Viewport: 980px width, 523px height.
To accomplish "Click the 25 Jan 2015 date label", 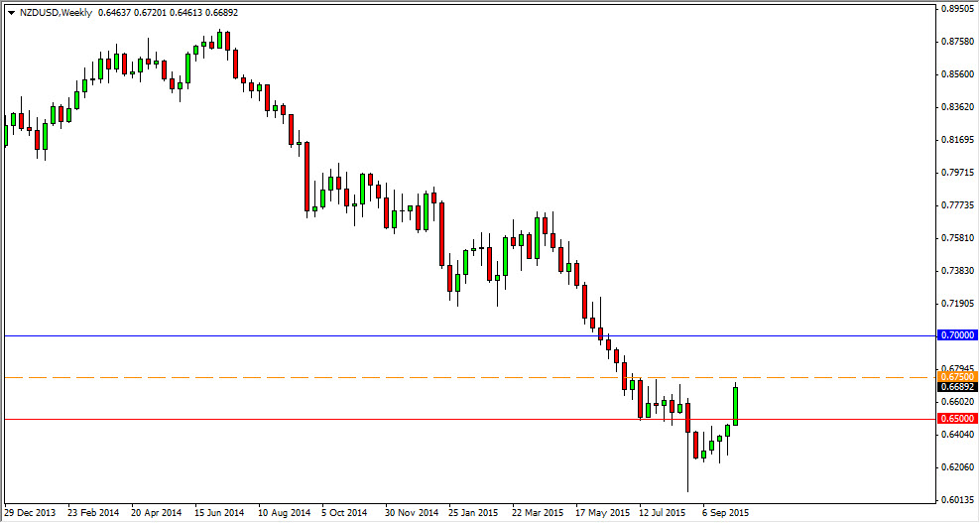I will point(472,512).
